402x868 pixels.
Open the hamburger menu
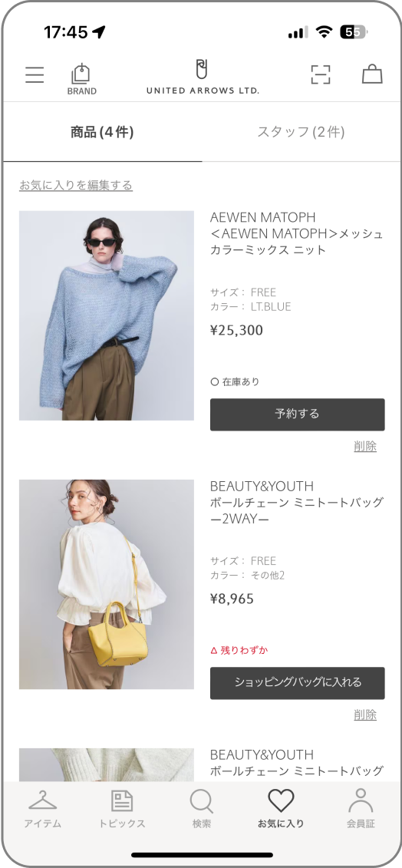tap(35, 74)
